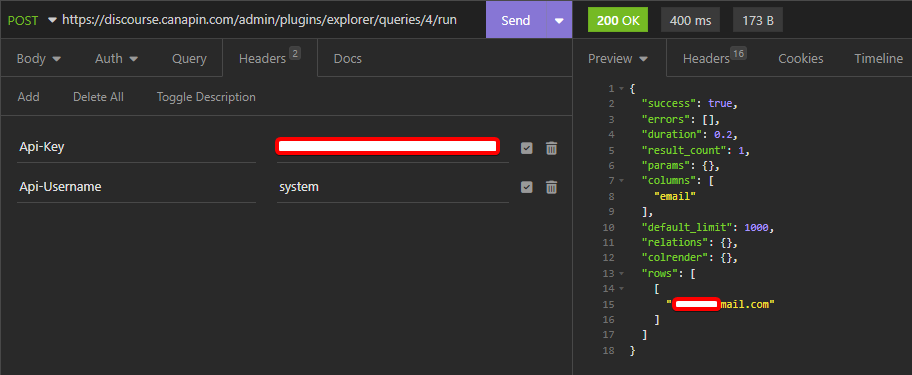The width and height of the screenshot is (912, 375).
Task: Open the POST method dropdown
Action: [x=32, y=20]
